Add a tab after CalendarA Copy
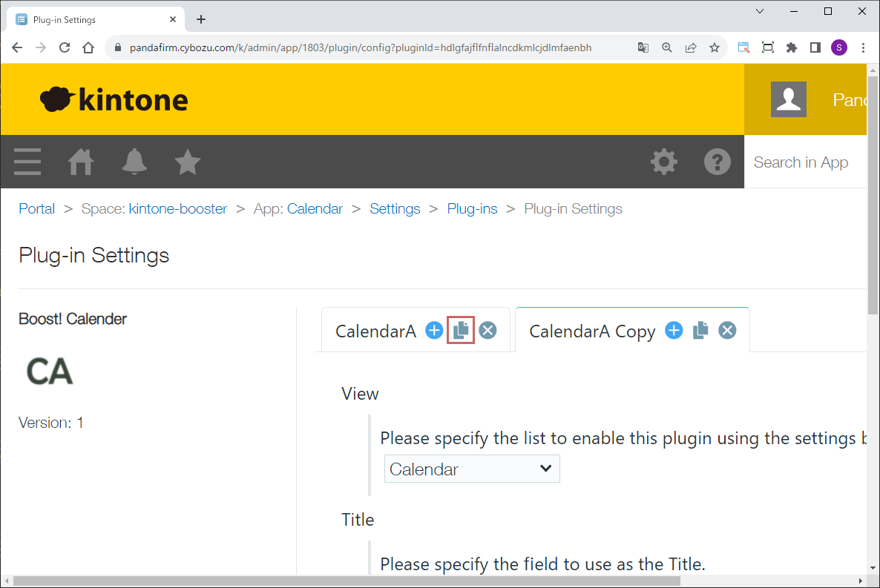 (x=674, y=331)
